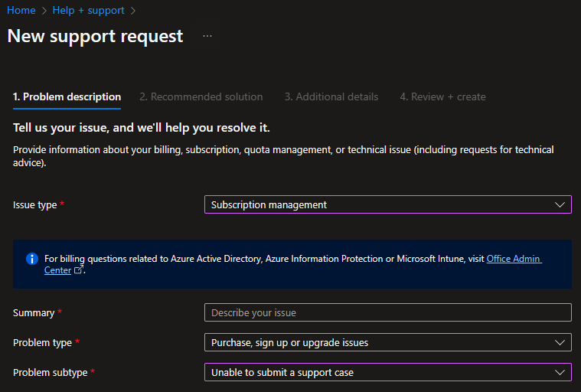
Task: Click the 'Tell us your issue' heading
Action: 141,127
